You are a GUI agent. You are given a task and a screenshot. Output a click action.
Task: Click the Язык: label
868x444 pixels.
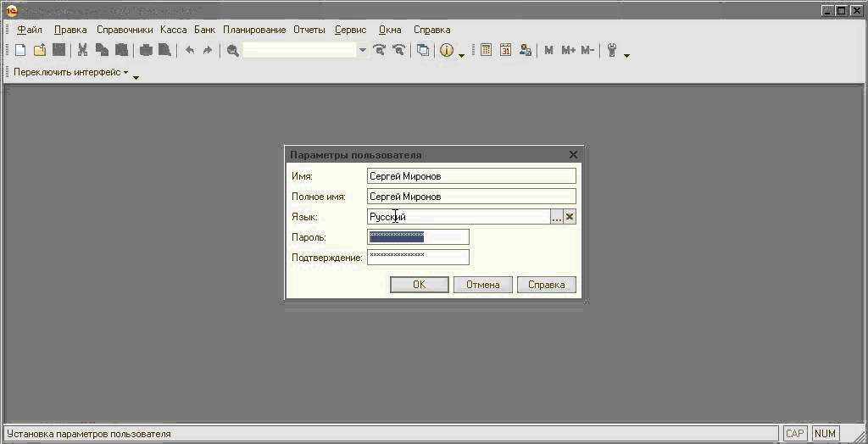[304, 217]
